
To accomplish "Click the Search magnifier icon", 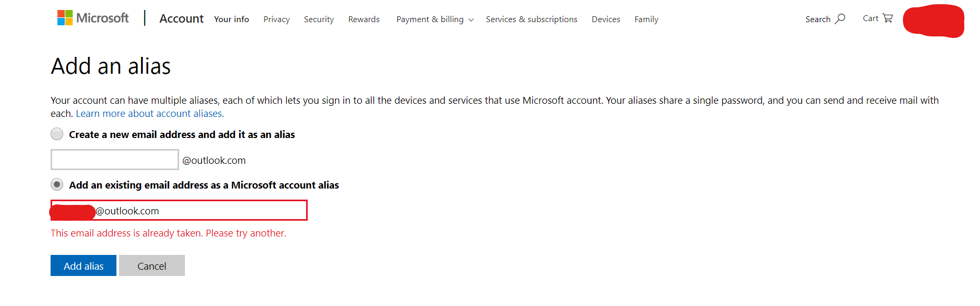I will pyautogui.click(x=840, y=19).
